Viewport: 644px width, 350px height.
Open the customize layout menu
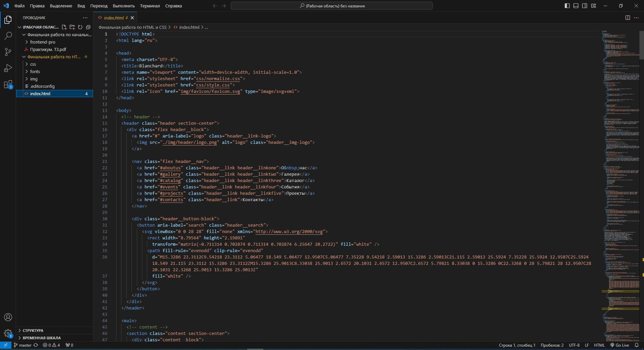tap(593, 6)
